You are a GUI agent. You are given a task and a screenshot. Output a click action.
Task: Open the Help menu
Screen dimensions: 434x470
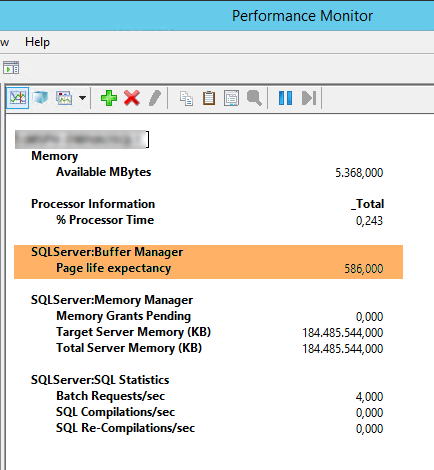click(37, 42)
